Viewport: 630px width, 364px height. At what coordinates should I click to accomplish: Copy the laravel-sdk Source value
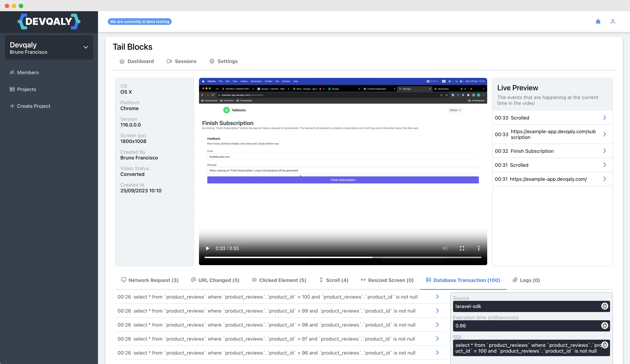[605, 306]
